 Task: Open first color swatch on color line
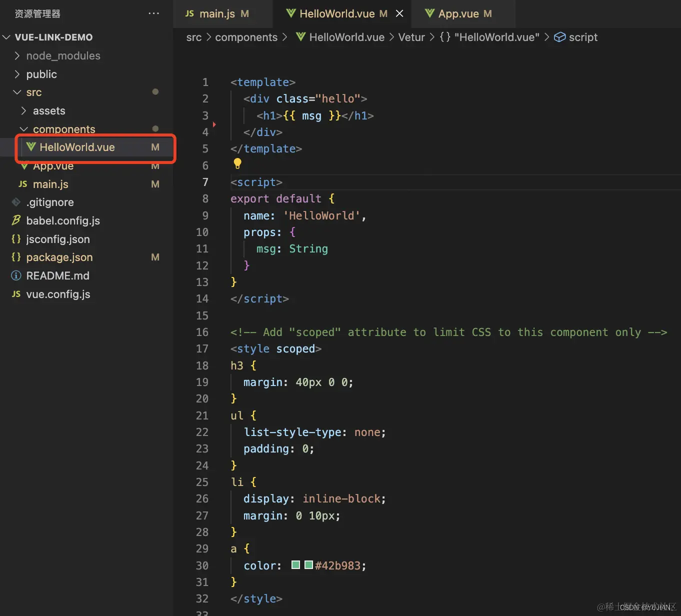coord(295,565)
